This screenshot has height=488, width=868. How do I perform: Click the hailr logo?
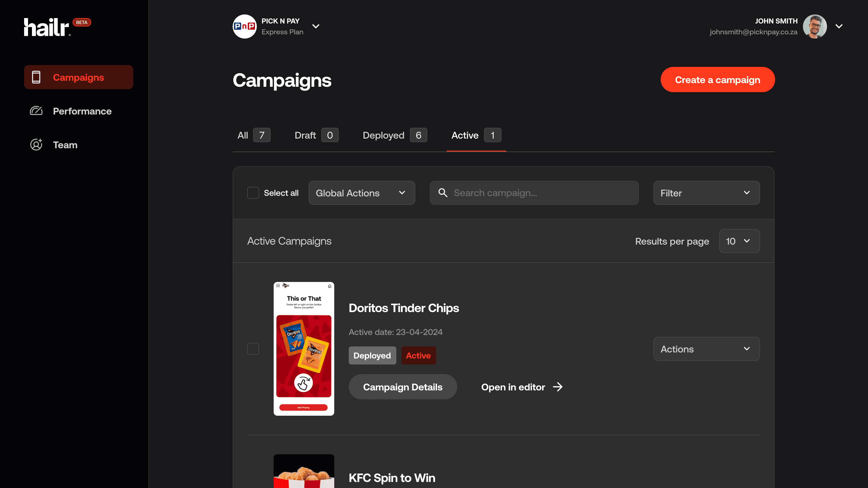pos(46,27)
